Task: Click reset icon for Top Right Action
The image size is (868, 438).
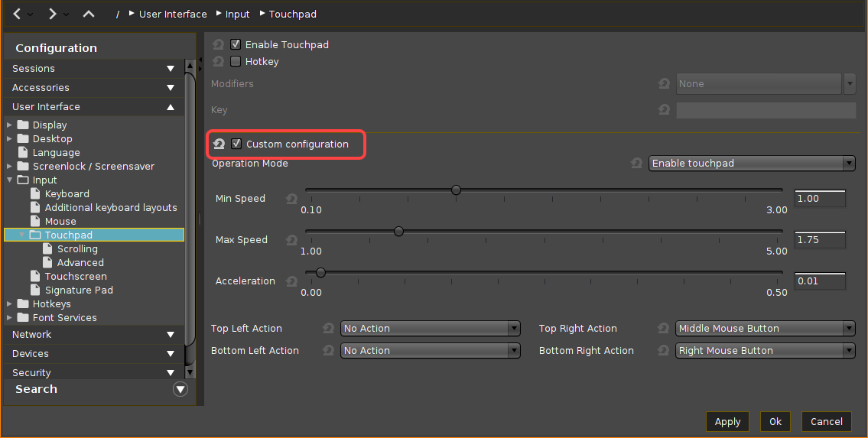Action: 664,329
